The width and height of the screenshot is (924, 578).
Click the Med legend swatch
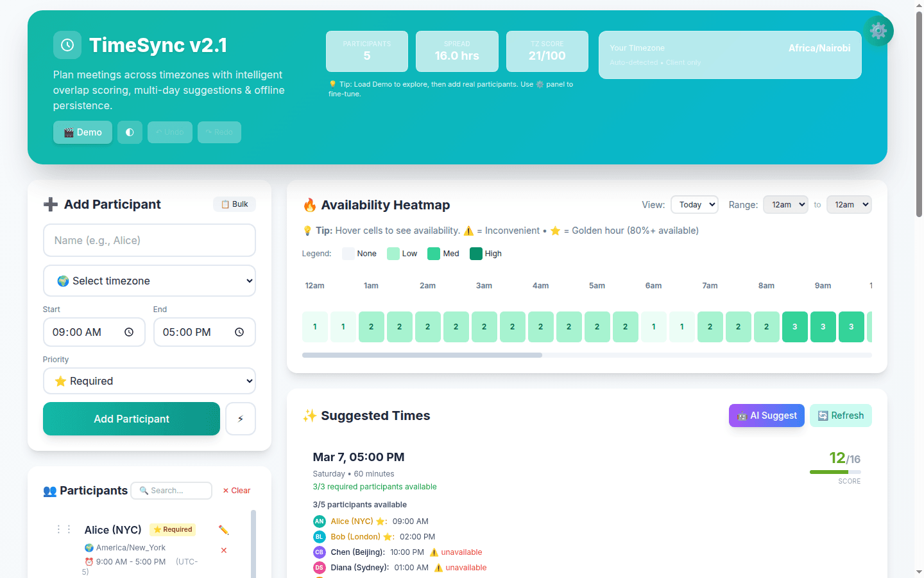coord(434,254)
